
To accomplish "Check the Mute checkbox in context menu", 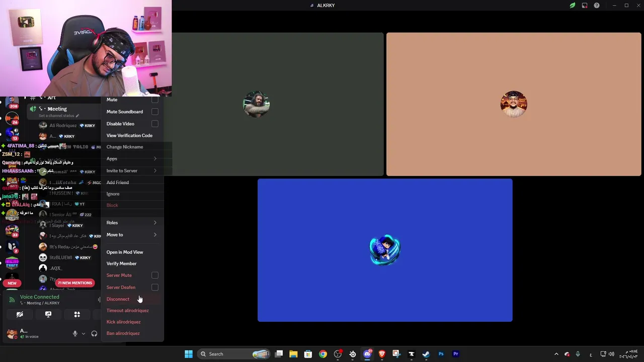I will click(155, 100).
